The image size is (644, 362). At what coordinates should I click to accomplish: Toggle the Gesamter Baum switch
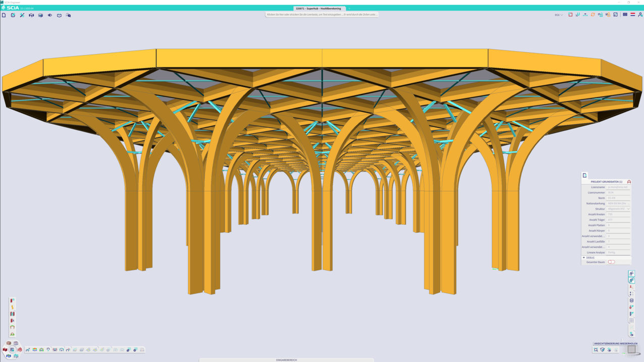[x=611, y=262]
